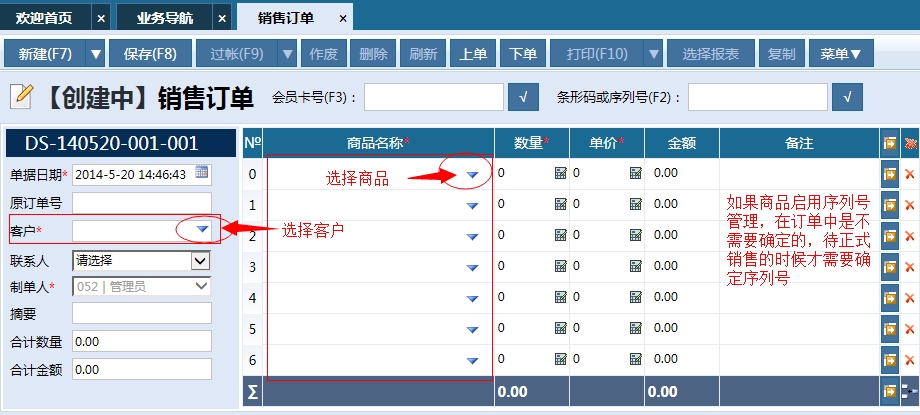Save order with 保存(F8)
Screen dimensions: 920x415
tap(150, 54)
